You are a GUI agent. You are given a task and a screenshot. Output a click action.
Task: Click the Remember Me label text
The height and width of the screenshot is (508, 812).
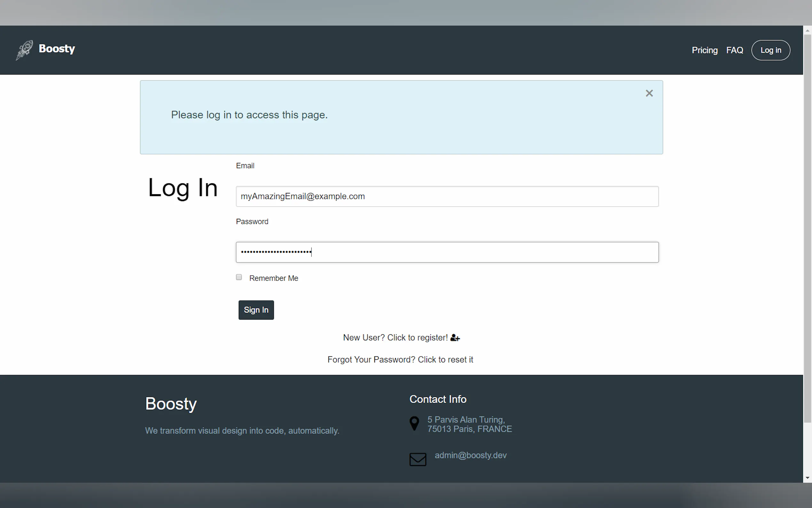click(273, 278)
